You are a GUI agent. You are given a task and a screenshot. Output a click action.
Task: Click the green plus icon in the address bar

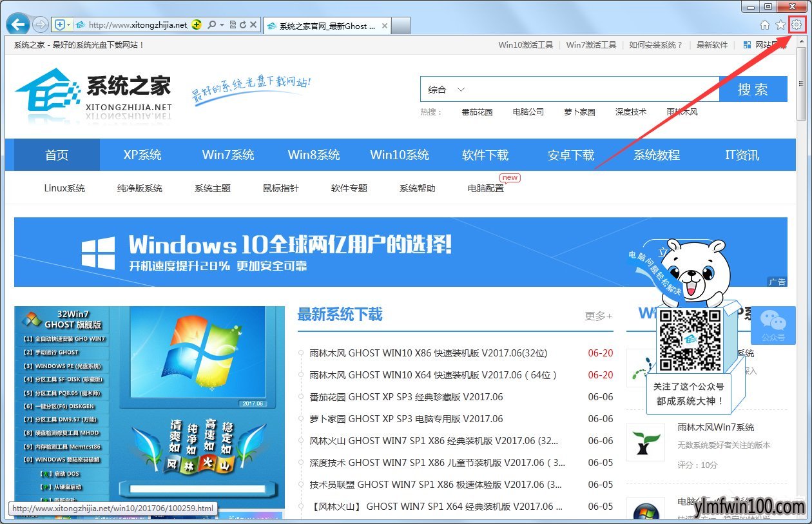[x=197, y=24]
